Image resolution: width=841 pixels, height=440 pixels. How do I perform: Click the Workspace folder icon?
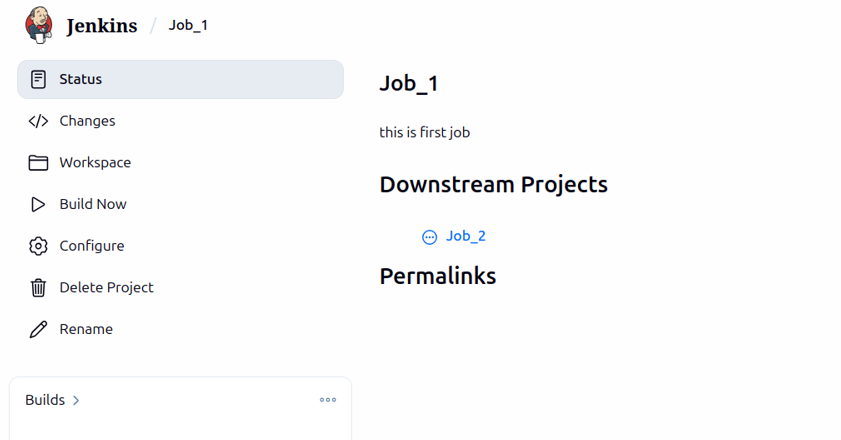38,163
